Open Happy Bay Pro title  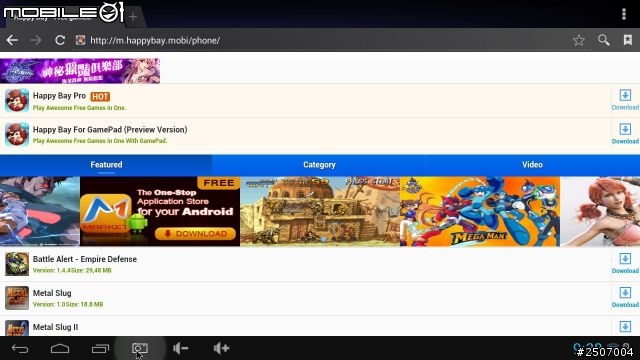(59, 96)
